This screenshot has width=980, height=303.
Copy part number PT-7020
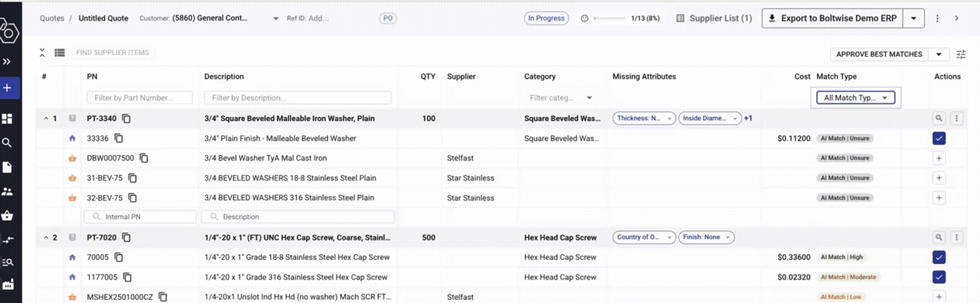[x=127, y=238]
